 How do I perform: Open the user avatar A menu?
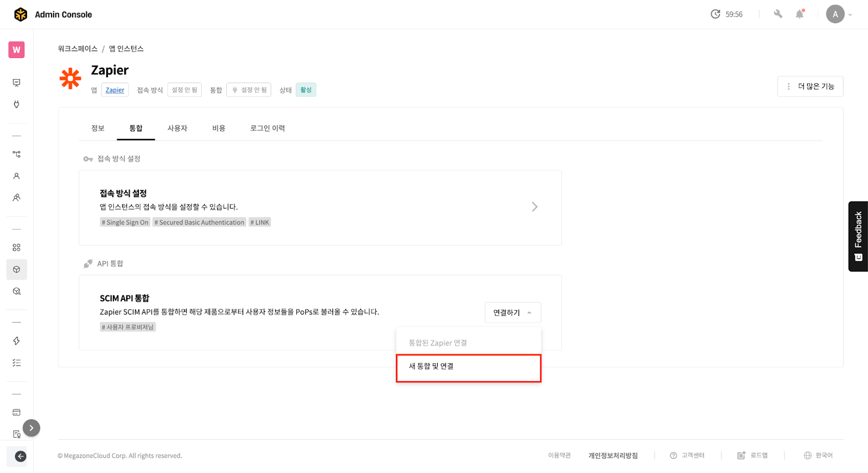pyautogui.click(x=835, y=14)
